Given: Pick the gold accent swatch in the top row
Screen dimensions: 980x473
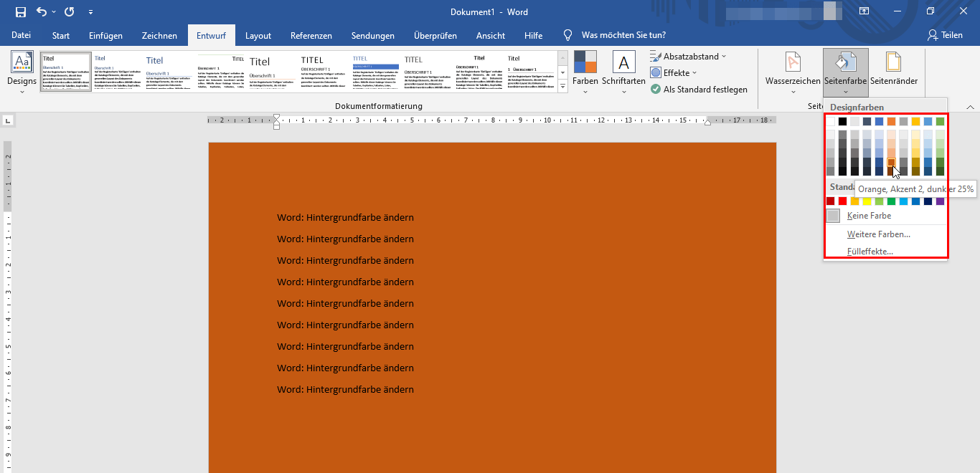Looking at the screenshot, I should (x=916, y=121).
